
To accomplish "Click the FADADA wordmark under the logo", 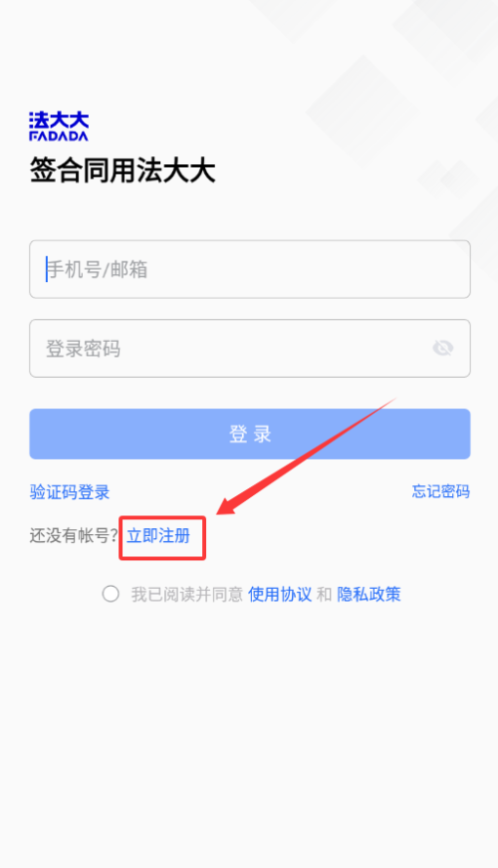I will tap(59, 137).
